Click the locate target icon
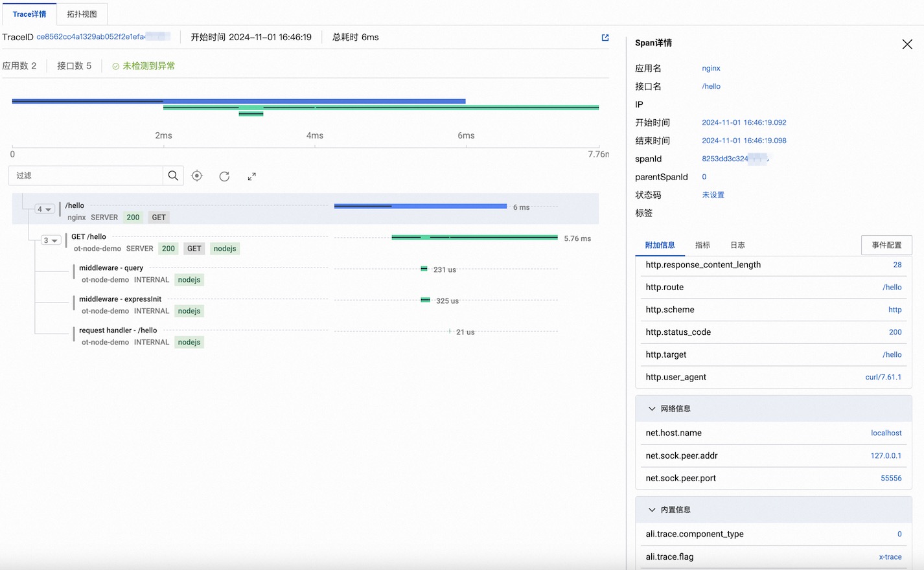 [x=197, y=176]
